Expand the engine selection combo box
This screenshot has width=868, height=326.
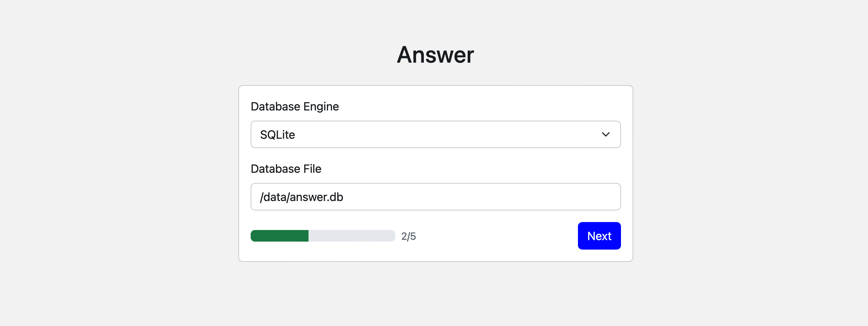[x=435, y=134]
